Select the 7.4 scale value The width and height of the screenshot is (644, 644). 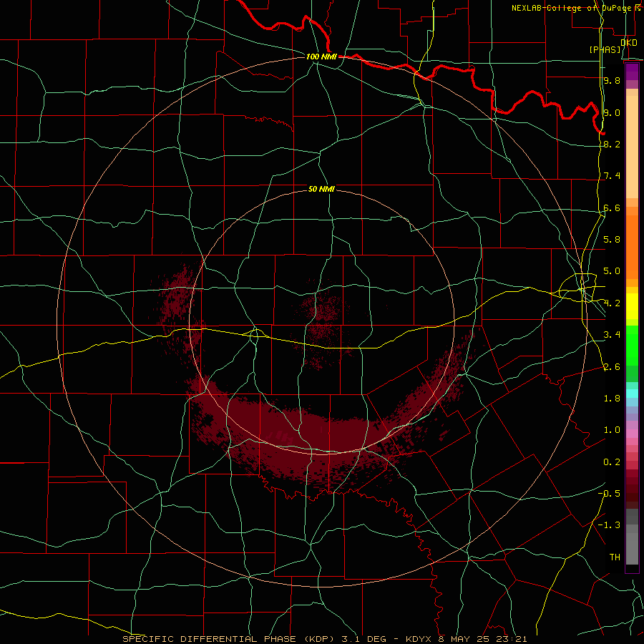point(612,176)
